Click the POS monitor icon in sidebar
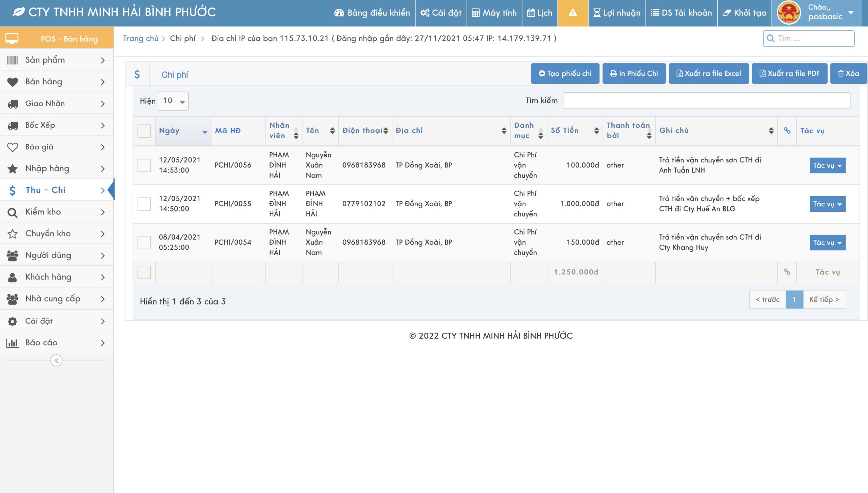 click(12, 38)
